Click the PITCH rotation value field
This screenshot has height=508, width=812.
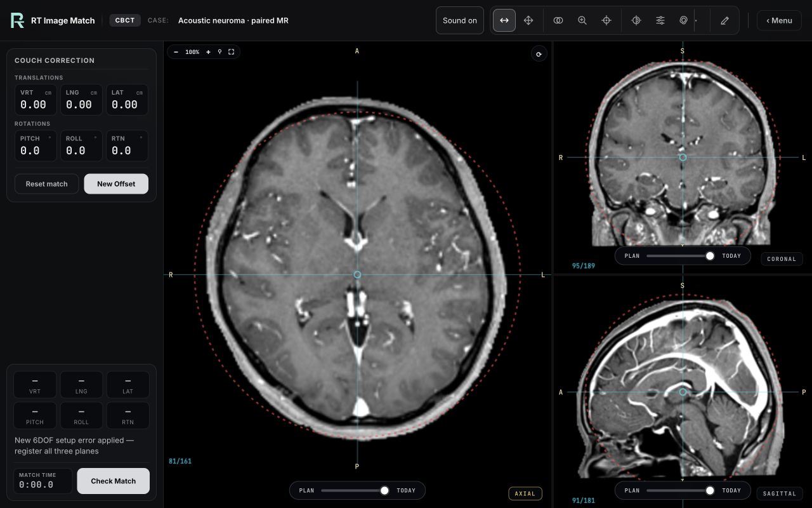[x=36, y=145]
